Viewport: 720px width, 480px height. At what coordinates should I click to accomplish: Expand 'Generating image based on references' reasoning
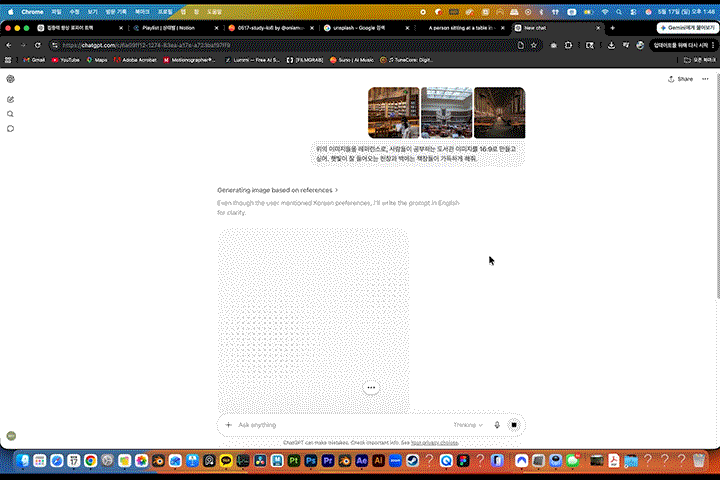coord(277,190)
